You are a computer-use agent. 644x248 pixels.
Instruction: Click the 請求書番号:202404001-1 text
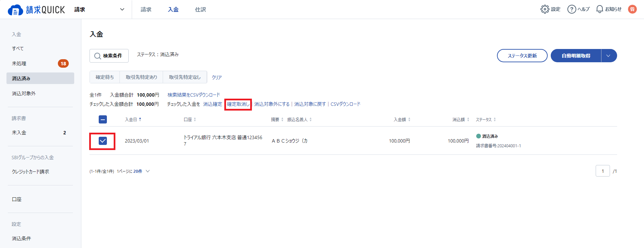click(x=498, y=146)
